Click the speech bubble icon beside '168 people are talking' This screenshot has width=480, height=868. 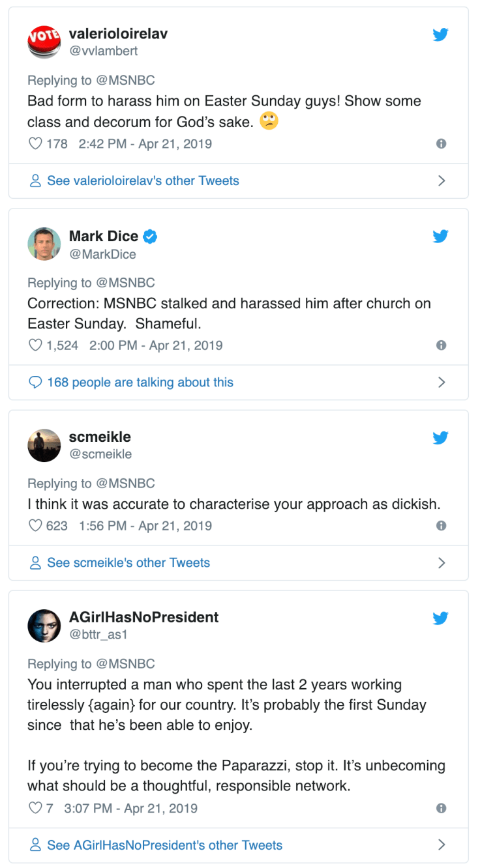35,382
